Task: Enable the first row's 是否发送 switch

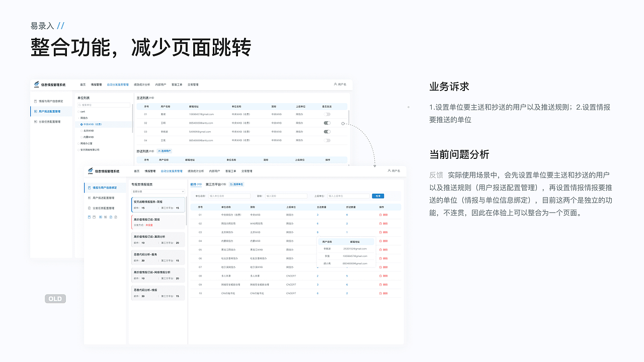Action: click(x=327, y=113)
